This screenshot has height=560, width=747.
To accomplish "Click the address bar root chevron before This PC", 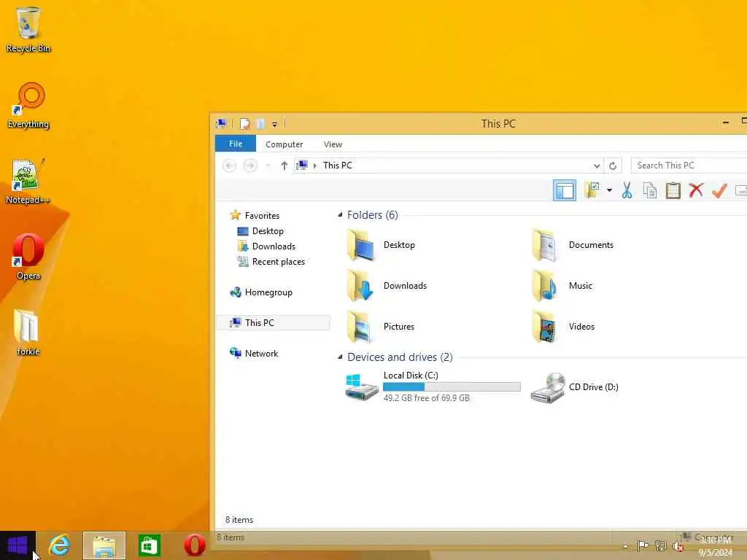I will tap(315, 166).
